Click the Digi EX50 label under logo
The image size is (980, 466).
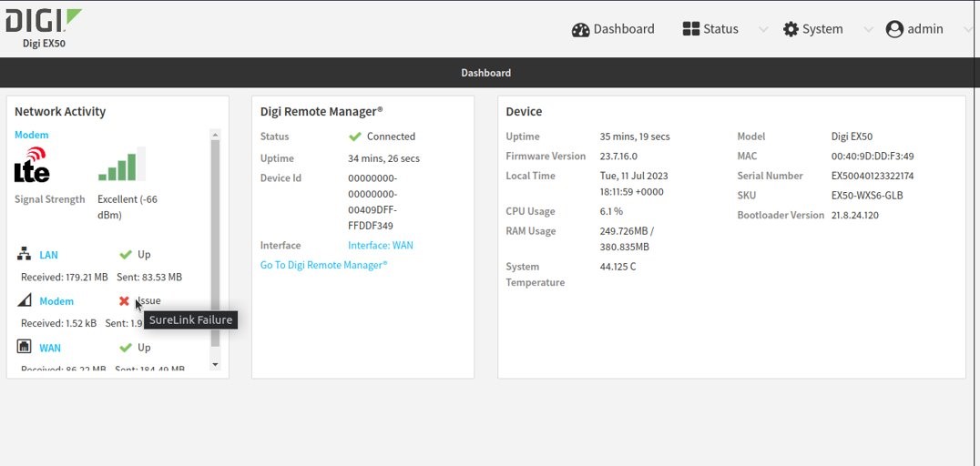[x=44, y=44]
